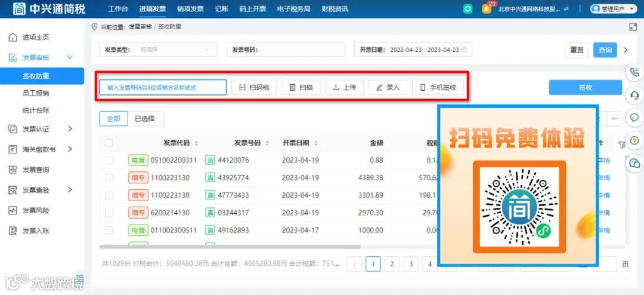Click the location pin breadcrumb icon
Image resolution: width=644 pixels, height=295 pixels.
[x=95, y=27]
